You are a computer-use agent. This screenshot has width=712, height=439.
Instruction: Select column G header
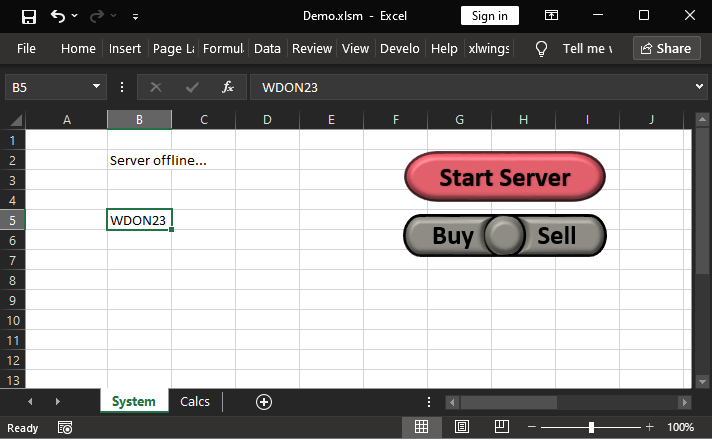click(x=460, y=120)
